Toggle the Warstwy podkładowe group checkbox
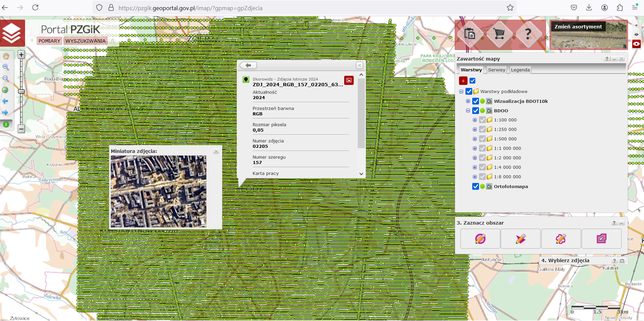 click(469, 91)
